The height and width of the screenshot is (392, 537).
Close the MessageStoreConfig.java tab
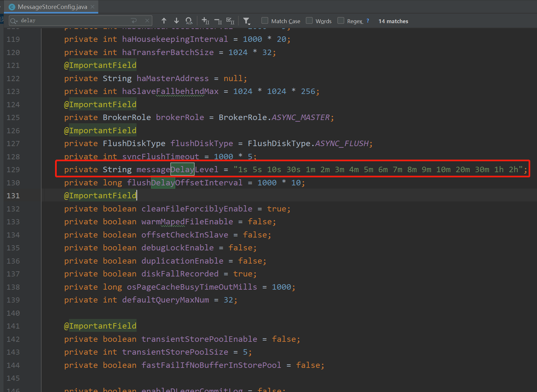[92, 7]
